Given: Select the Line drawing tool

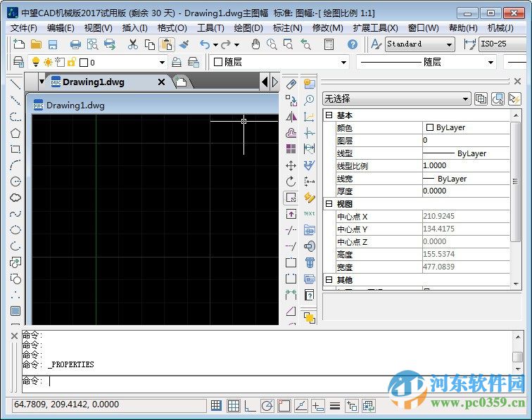Looking at the screenshot, I should click(15, 84).
